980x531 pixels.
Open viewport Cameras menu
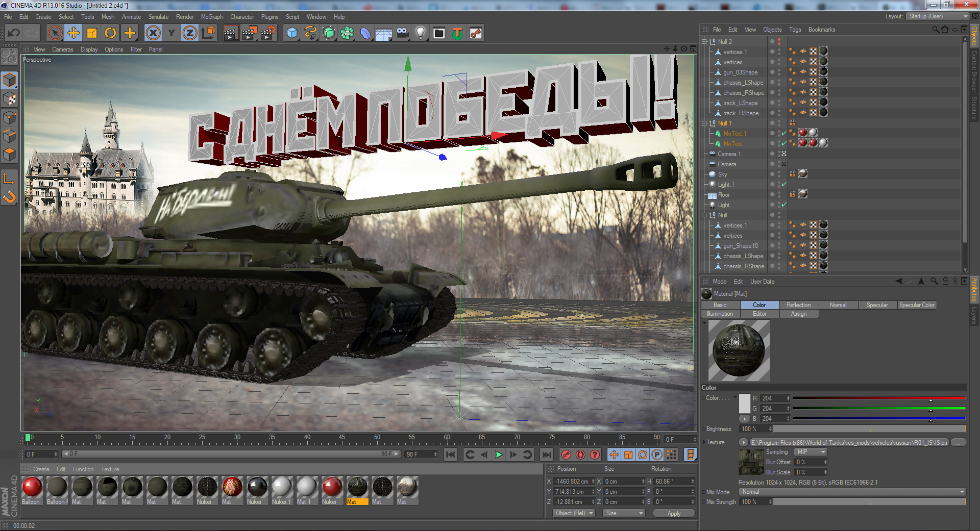[x=62, y=49]
